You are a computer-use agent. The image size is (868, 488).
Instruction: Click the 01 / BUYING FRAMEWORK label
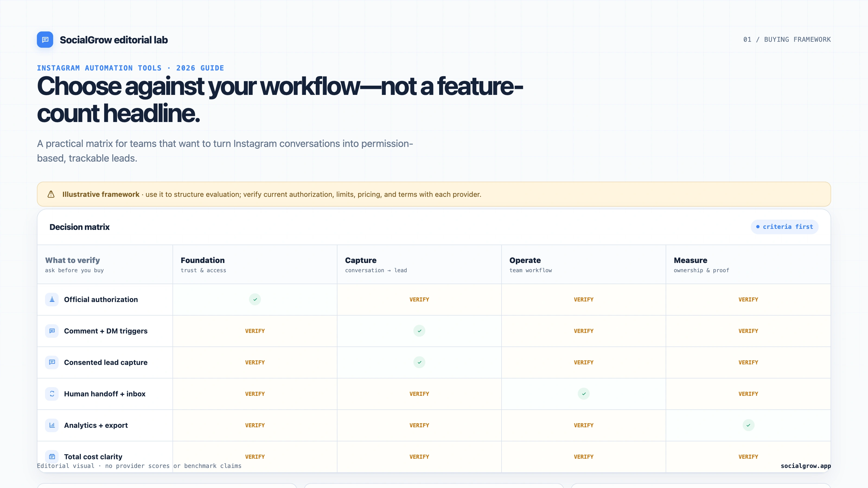coord(787,39)
